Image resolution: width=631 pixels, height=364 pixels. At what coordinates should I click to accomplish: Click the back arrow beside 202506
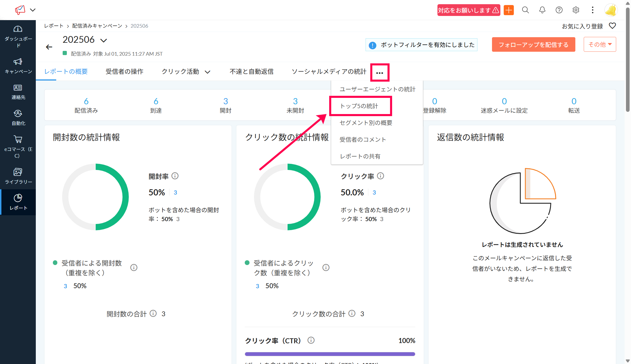[x=49, y=47]
